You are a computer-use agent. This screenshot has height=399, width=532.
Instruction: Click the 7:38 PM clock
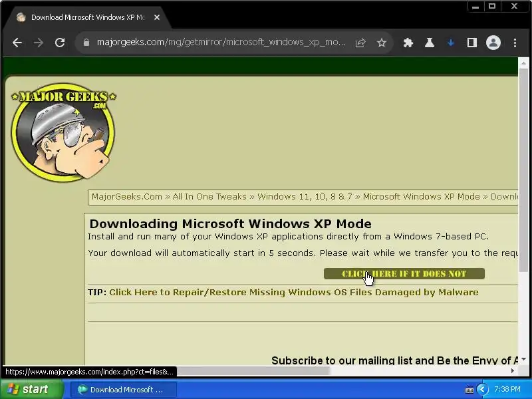(x=507, y=389)
